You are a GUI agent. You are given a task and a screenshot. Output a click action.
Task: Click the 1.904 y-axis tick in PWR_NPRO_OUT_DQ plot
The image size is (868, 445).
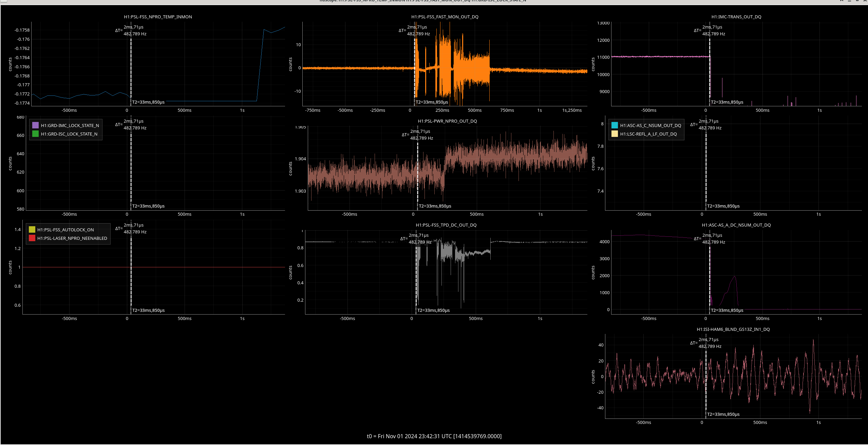click(300, 159)
